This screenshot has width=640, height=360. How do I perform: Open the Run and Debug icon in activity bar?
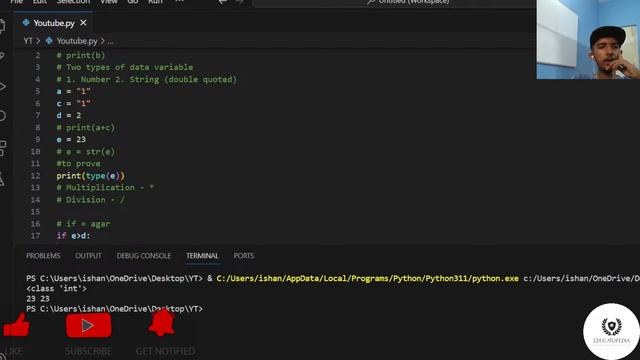(x=2, y=87)
